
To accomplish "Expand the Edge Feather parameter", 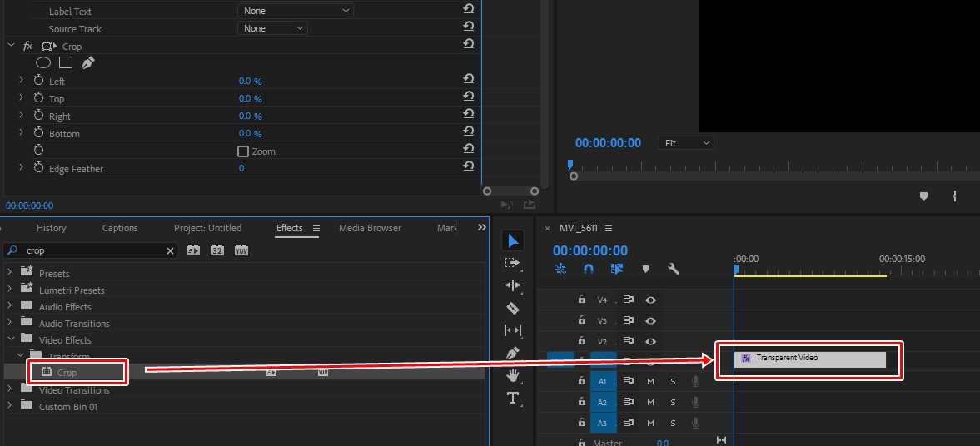I will 21,167.
